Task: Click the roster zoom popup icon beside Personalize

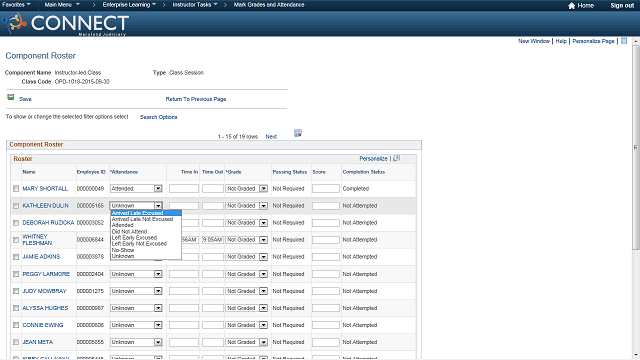Action: pos(396,158)
